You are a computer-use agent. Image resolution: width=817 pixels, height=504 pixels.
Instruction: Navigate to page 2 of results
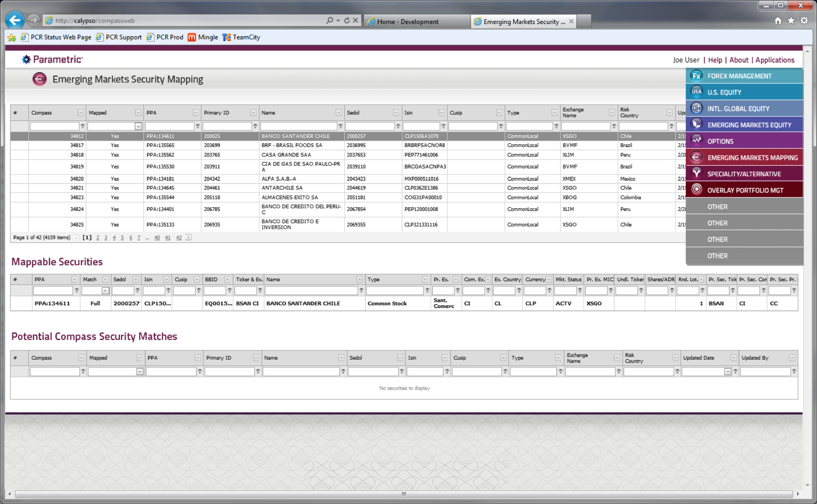point(98,237)
